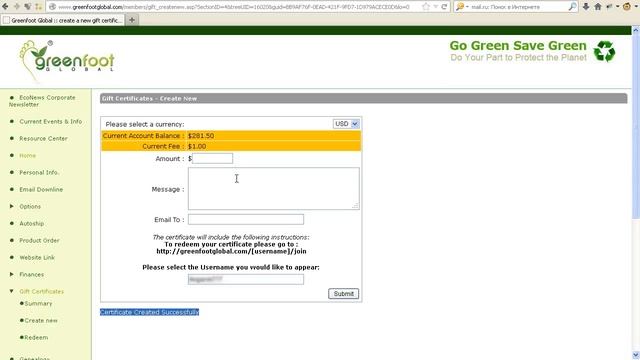Expand the Options sidebar section arrow
This screenshot has width=640, height=360.
[11, 207]
